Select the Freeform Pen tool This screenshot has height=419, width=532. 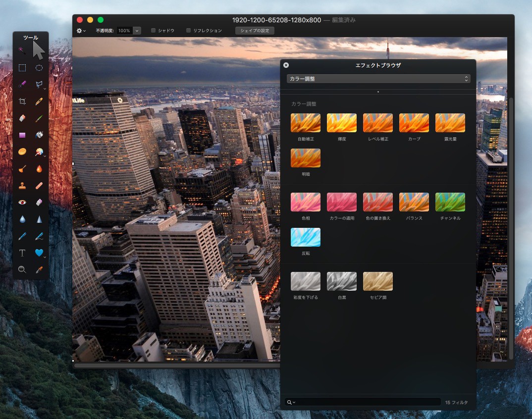click(x=39, y=236)
